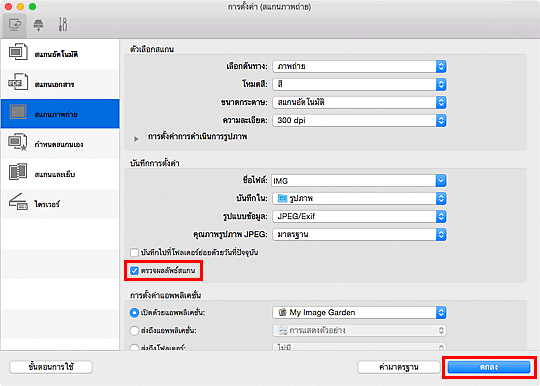Choose the ไดรเวอร์ sidebar item
540x386 pixels.
[x=60, y=204]
